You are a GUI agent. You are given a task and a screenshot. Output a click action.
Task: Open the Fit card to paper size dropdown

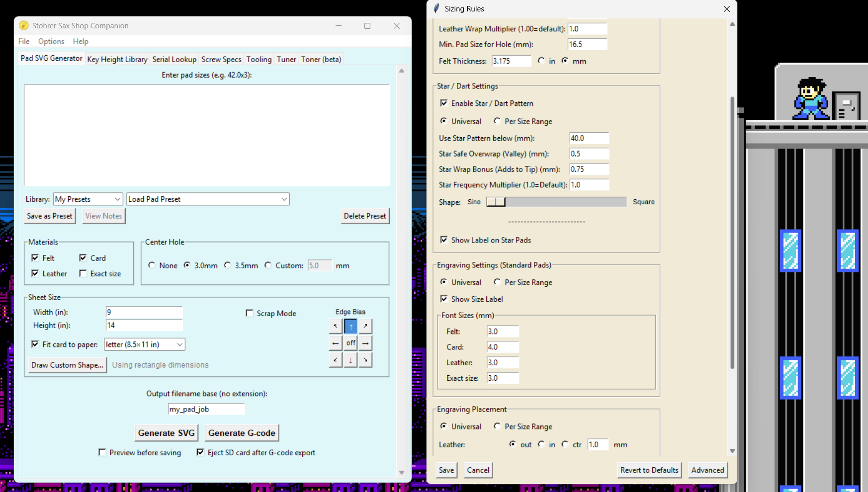[144, 344]
